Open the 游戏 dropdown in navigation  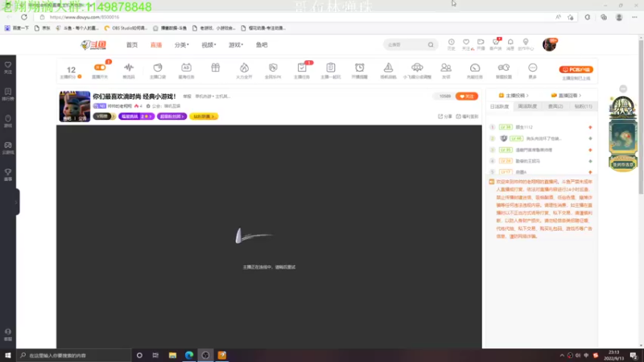pos(236,45)
